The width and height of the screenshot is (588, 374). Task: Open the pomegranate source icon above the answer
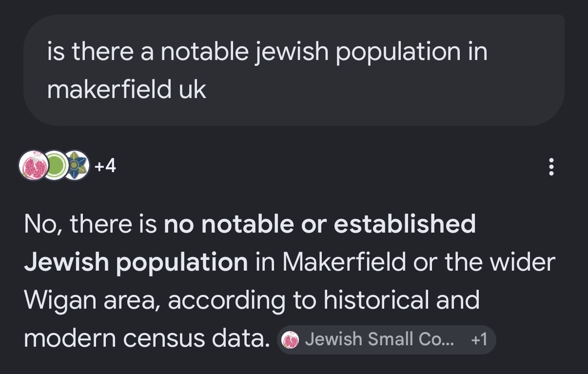pos(34,166)
